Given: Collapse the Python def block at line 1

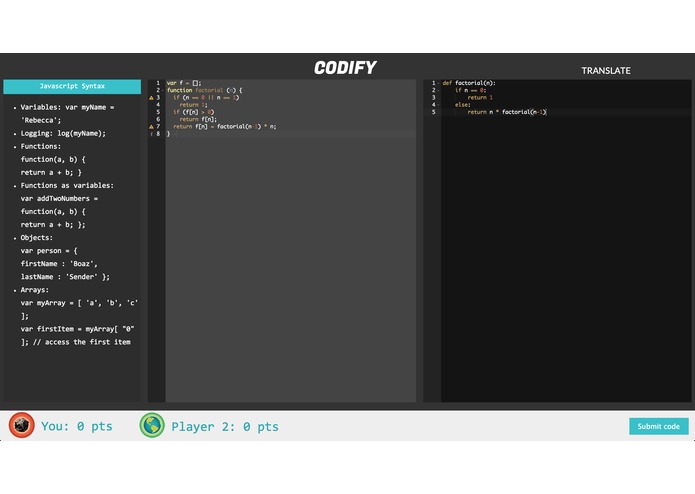Looking at the screenshot, I should pyautogui.click(x=438, y=83).
